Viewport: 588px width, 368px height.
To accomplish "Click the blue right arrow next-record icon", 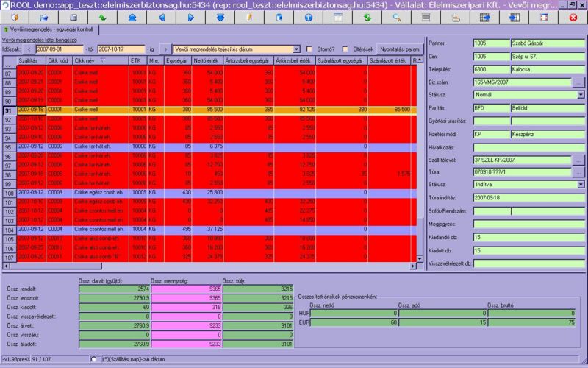I will (x=190, y=16).
